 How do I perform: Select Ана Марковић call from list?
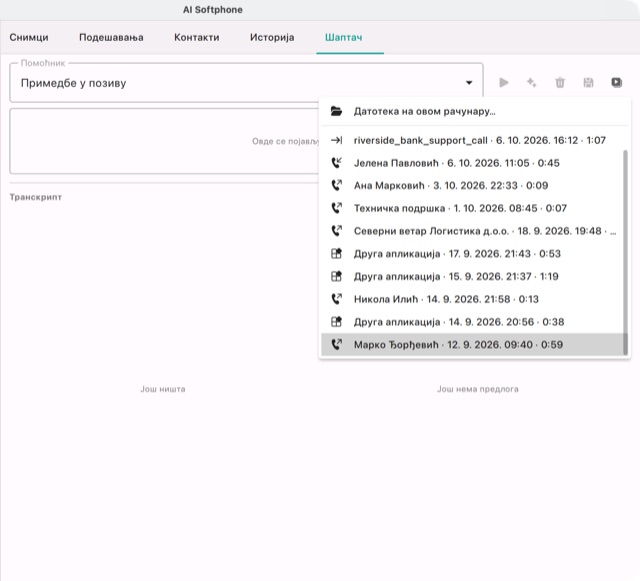472,186
